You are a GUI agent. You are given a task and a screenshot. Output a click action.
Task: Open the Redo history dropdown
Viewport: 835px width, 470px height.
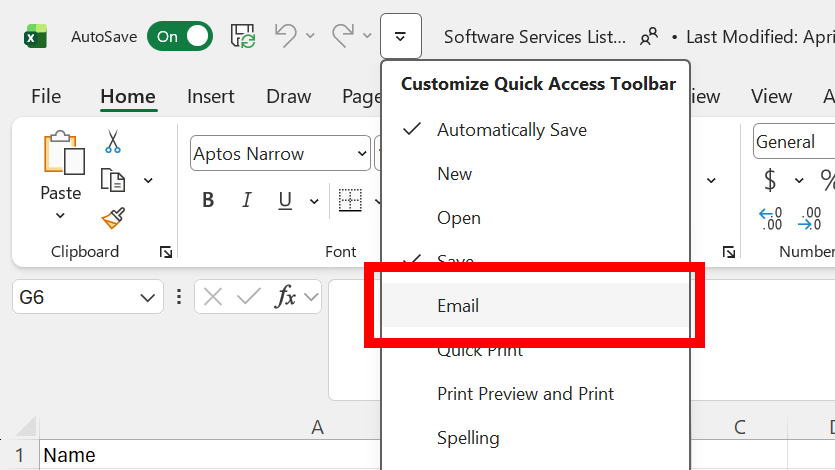pos(367,36)
